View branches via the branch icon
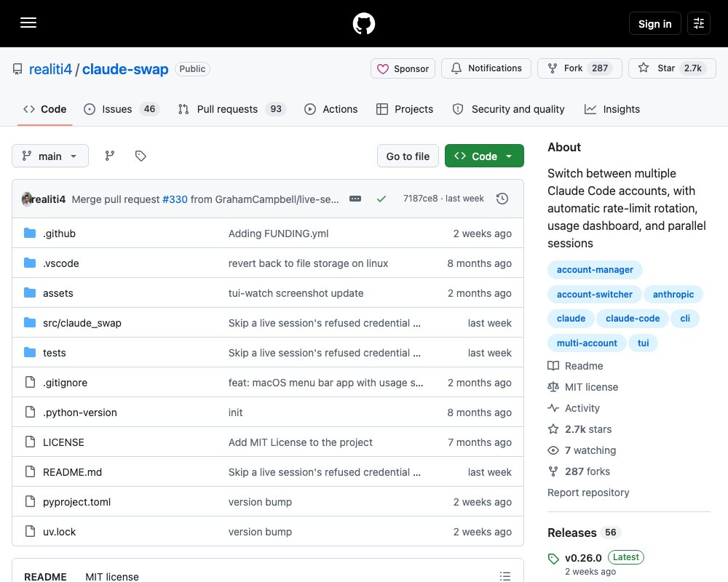728x582 pixels. pos(110,156)
